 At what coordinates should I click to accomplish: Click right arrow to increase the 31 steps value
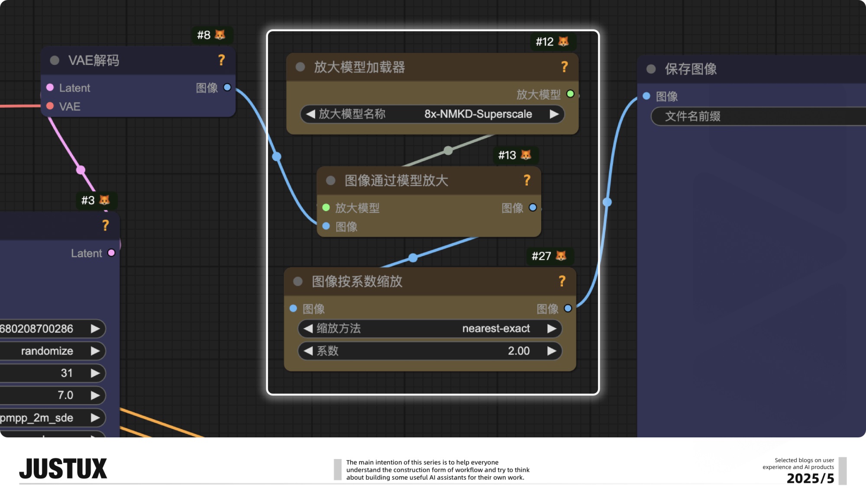[x=95, y=372]
